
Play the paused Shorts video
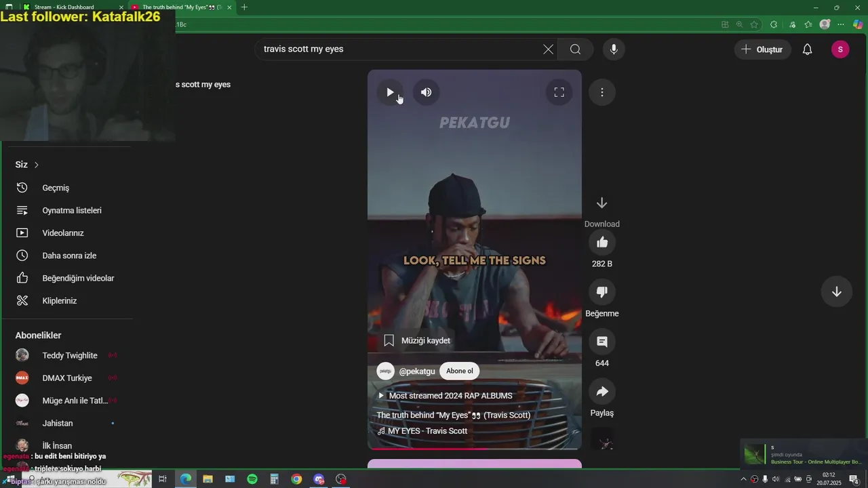(x=390, y=92)
